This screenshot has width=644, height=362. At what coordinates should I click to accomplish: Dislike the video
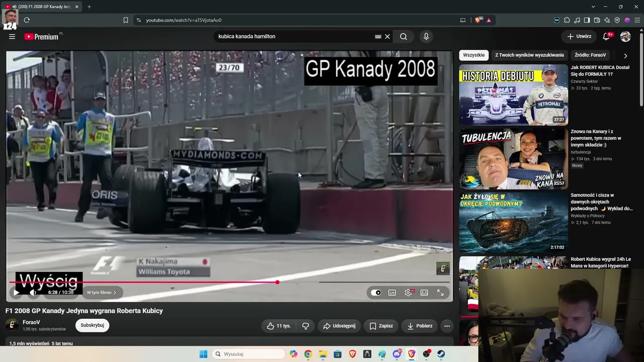pyautogui.click(x=305, y=326)
